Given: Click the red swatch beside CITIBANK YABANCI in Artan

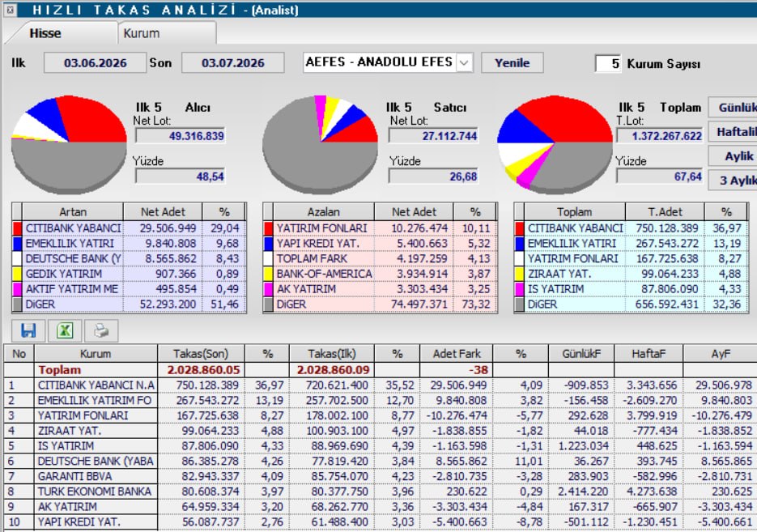Looking at the screenshot, I should tap(17, 228).
